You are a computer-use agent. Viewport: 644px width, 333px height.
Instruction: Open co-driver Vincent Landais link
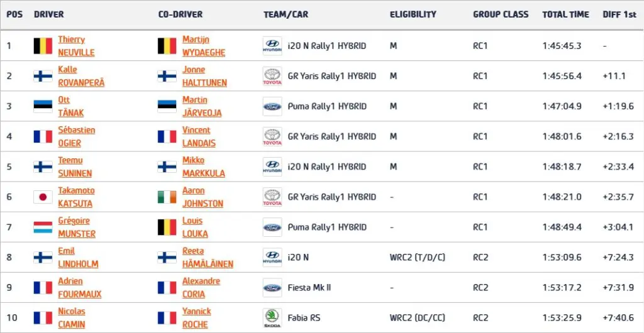pyautogui.click(x=199, y=136)
